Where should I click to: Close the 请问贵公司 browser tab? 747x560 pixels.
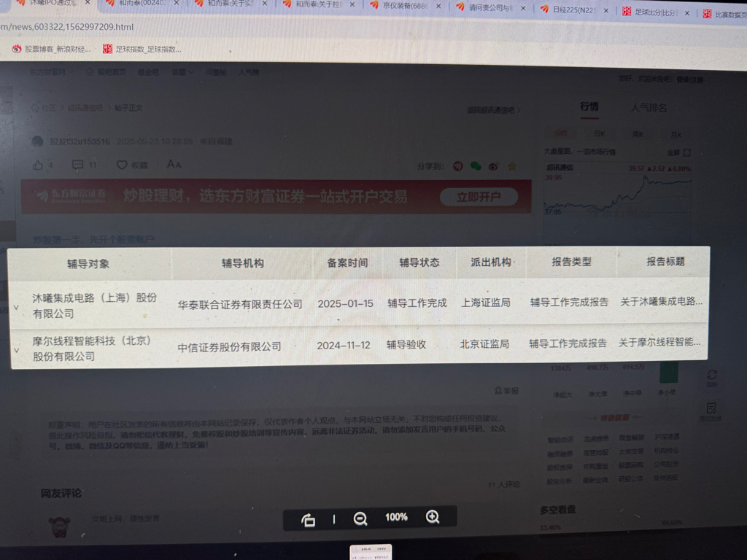[523, 8]
